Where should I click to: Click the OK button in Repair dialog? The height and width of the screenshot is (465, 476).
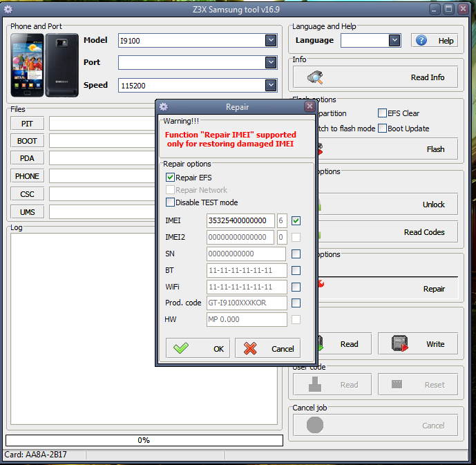pos(198,348)
